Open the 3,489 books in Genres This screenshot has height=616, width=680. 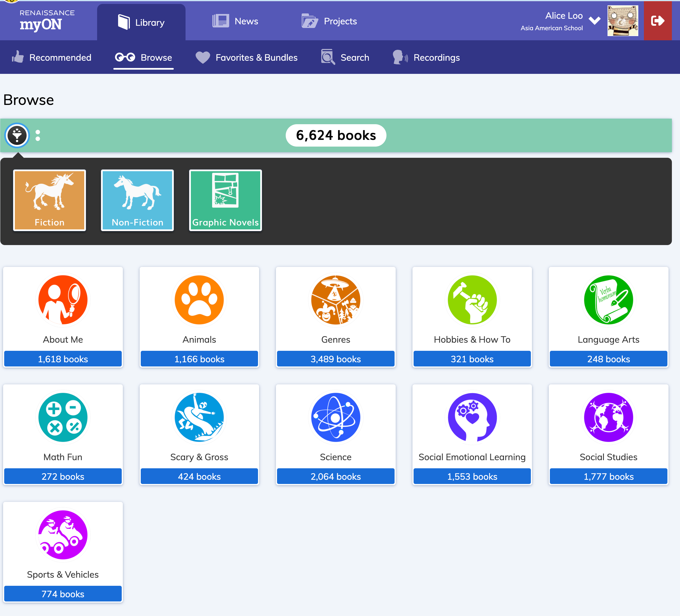(x=335, y=359)
